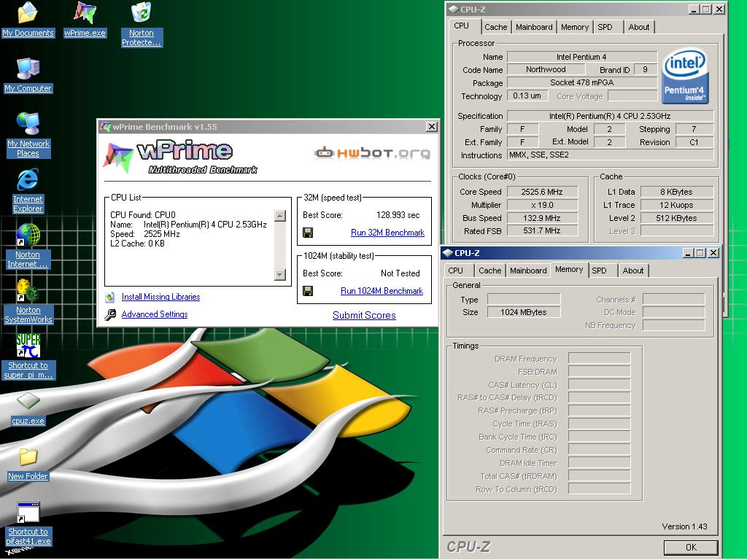Click the Instructions field MMX, SSE, SSE2
The width and height of the screenshot is (747, 560).
610,155
